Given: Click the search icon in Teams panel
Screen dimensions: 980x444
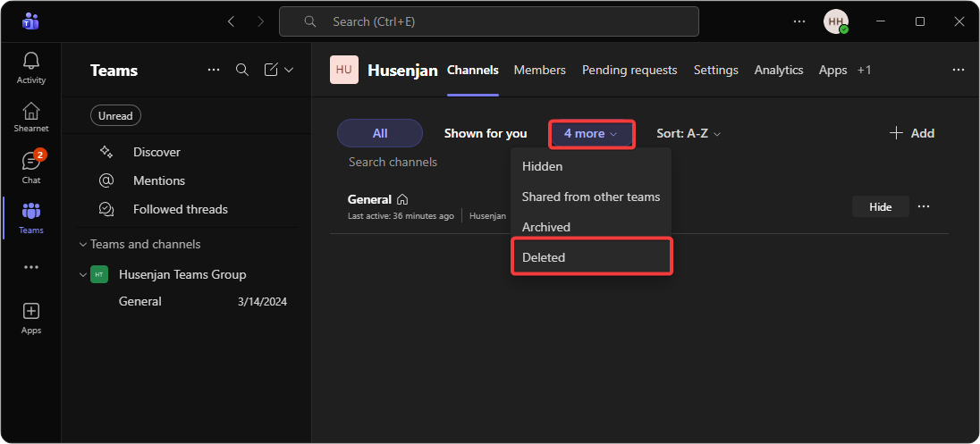Looking at the screenshot, I should (242, 70).
